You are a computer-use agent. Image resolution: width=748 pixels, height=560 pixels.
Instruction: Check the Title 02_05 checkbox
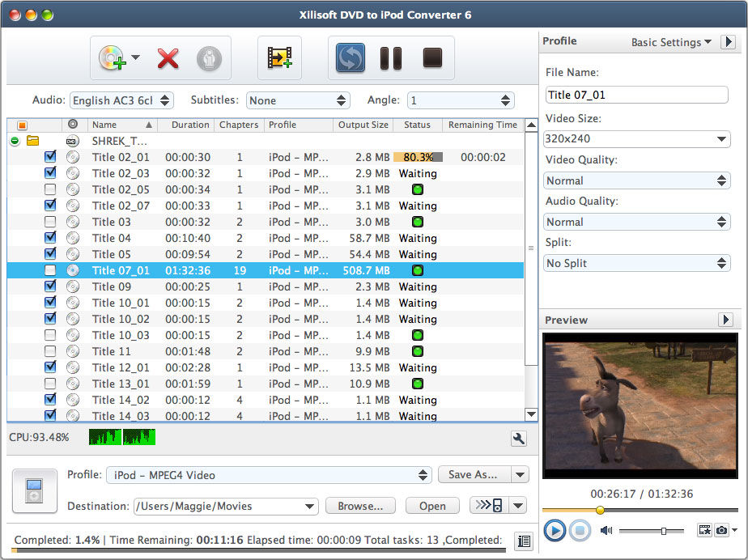pos(50,189)
